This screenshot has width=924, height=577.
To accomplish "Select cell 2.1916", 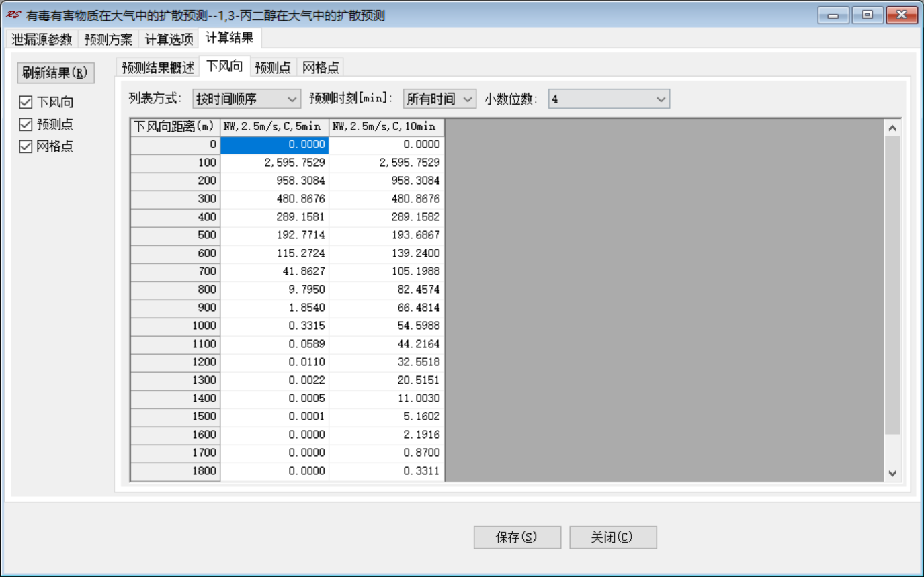I will pos(387,435).
